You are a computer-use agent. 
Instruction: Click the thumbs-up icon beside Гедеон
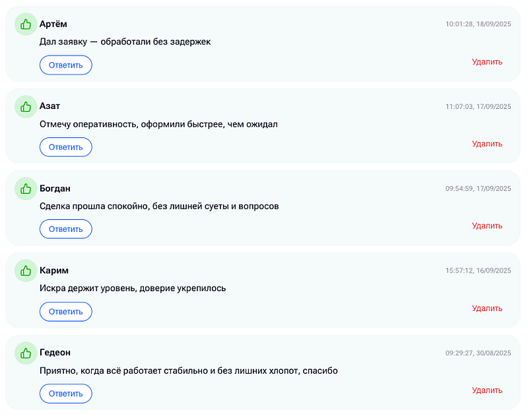[26, 353]
